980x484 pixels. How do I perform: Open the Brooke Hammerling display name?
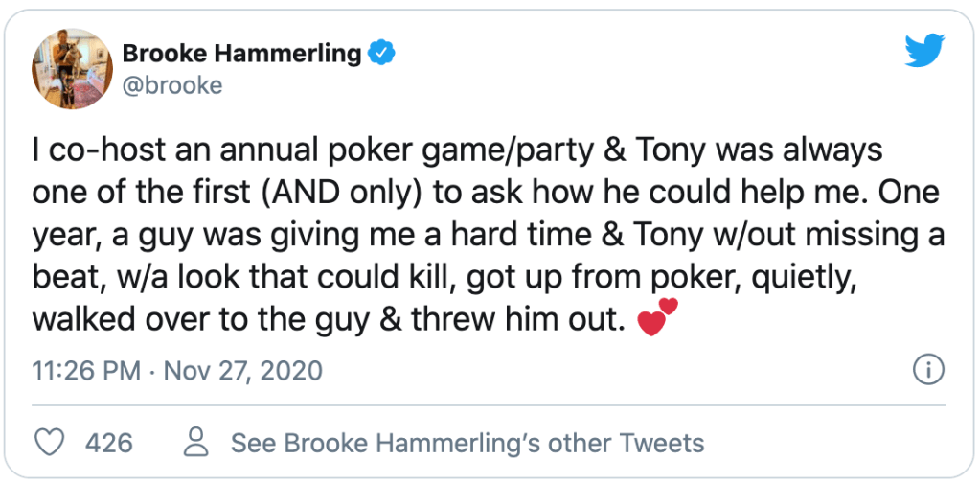click(242, 54)
